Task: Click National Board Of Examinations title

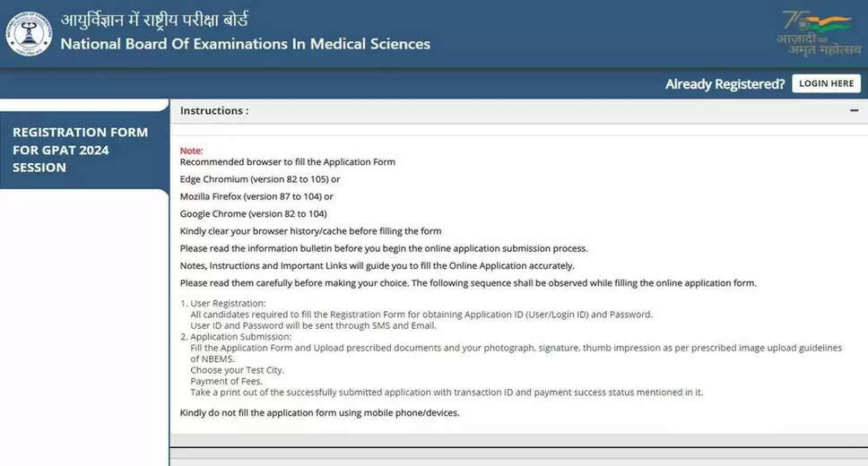Action: click(245, 44)
